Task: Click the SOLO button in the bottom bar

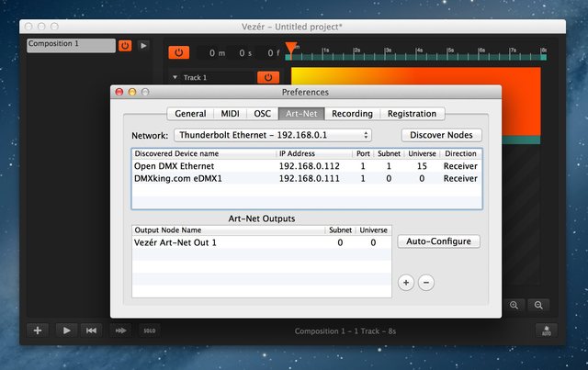Action: 147,331
